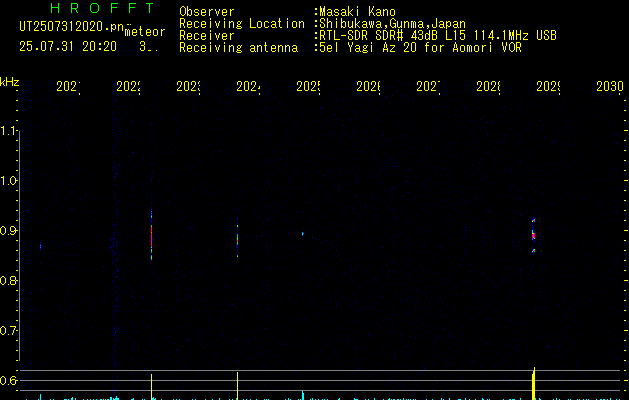Screen dimensions: 629x400
Task: Click the RTL-SDR SDR# 43dB receiver details
Action: pos(438,36)
